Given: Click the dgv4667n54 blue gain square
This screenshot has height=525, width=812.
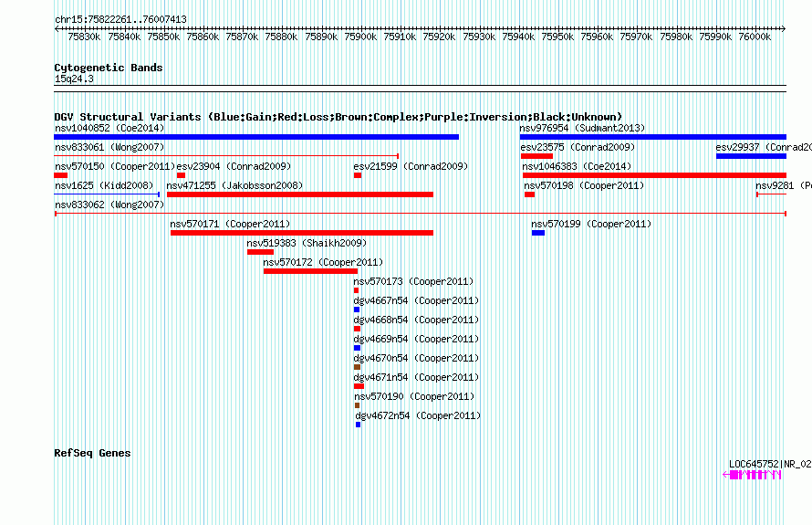Looking at the screenshot, I should click(x=357, y=310).
